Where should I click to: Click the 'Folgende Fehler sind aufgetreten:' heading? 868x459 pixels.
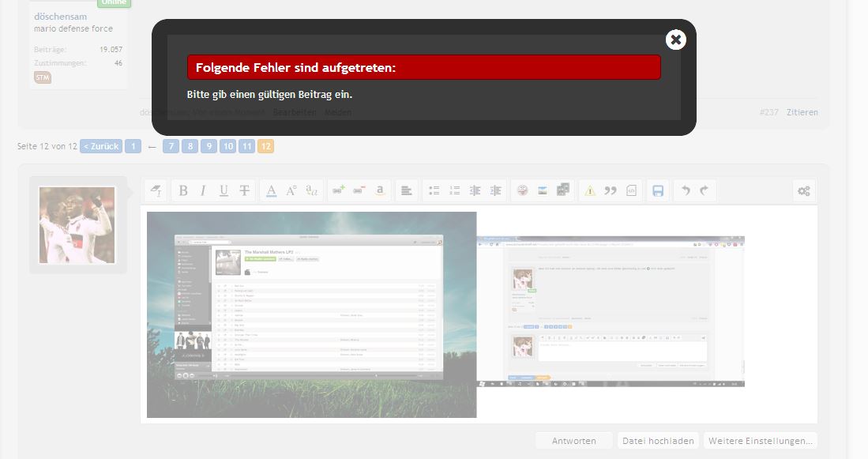click(x=295, y=68)
